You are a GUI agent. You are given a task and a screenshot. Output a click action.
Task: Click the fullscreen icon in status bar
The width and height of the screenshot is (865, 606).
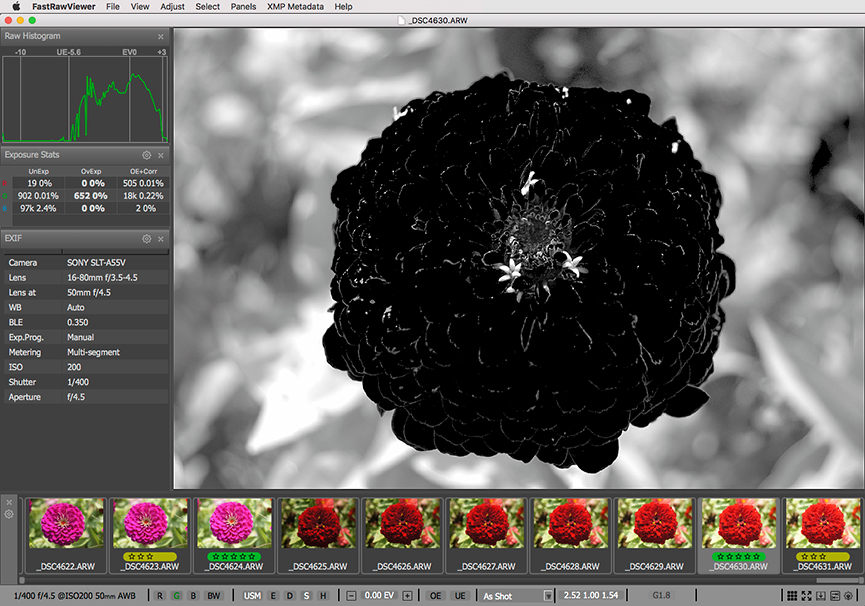click(x=806, y=596)
